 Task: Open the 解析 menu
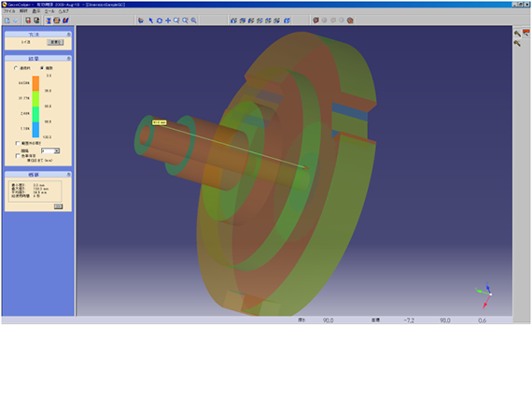[x=23, y=11]
